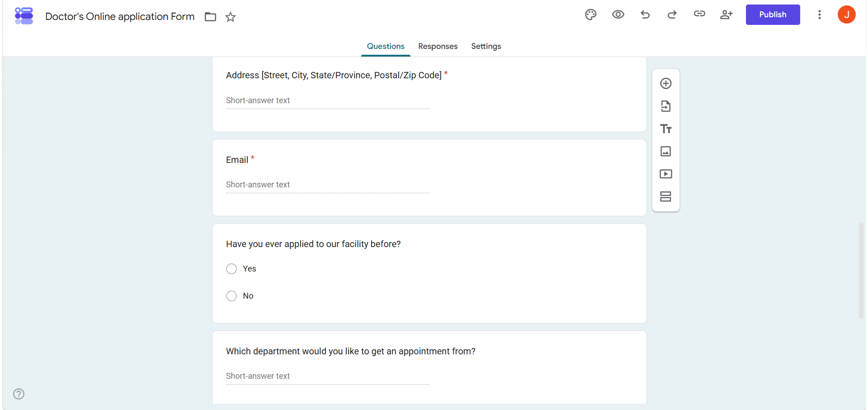Rename the form title Doctor's Online application Form

[120, 16]
